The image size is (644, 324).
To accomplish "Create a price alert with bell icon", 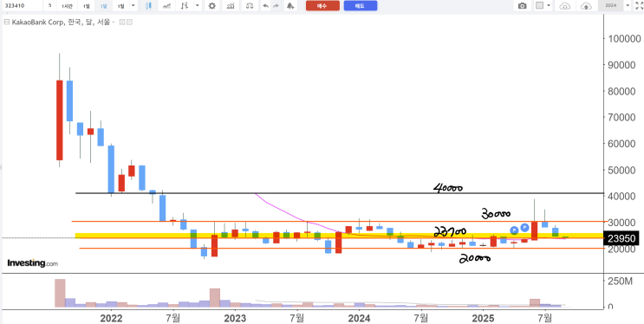I will click(x=290, y=6).
